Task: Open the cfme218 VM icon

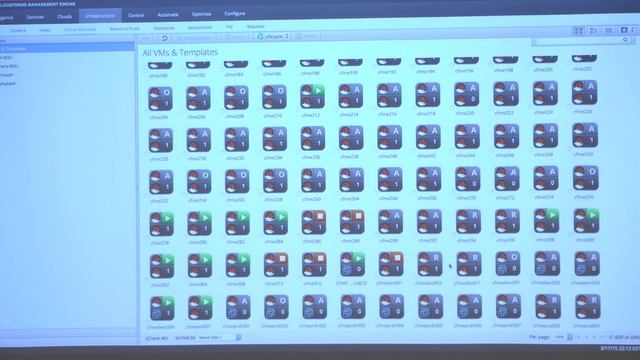Action: [x=428, y=95]
